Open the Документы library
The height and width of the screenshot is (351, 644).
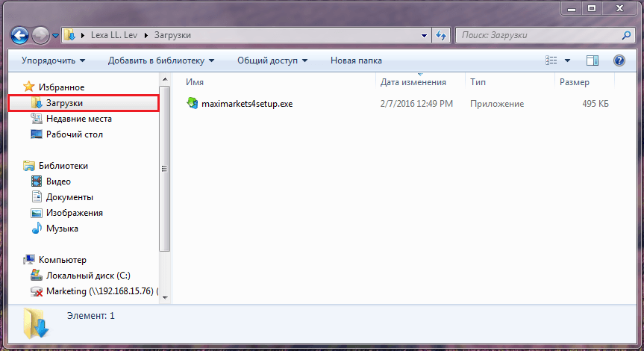[69, 197]
